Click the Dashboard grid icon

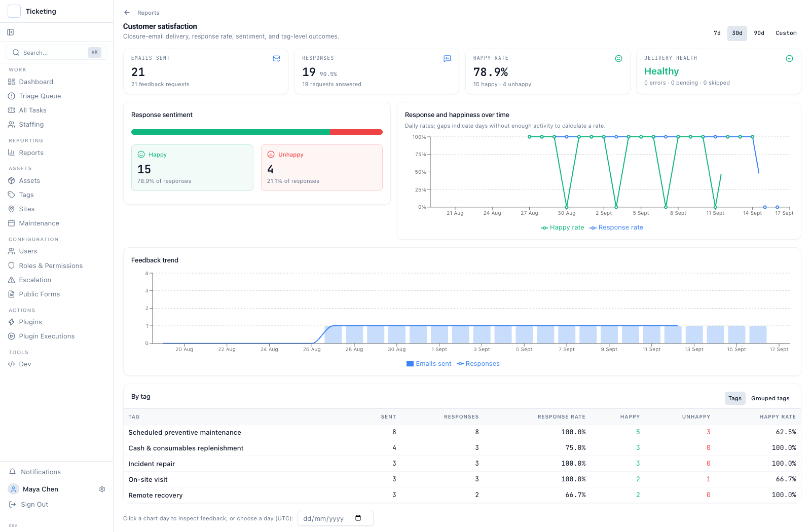(12, 82)
